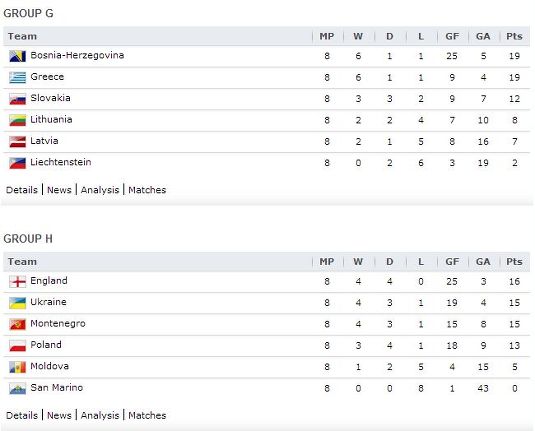Click the Greece flag icon
Screen dimensions: 535x431
point(17,78)
